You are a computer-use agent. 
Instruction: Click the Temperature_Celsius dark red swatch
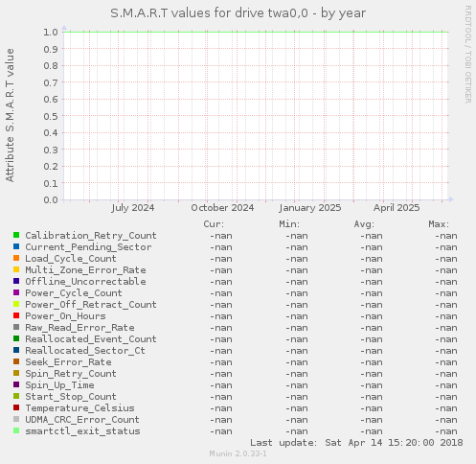point(16,407)
